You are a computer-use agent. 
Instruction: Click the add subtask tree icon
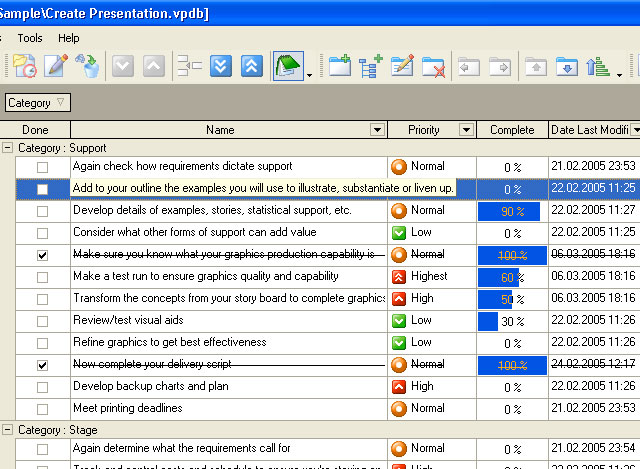tap(371, 67)
